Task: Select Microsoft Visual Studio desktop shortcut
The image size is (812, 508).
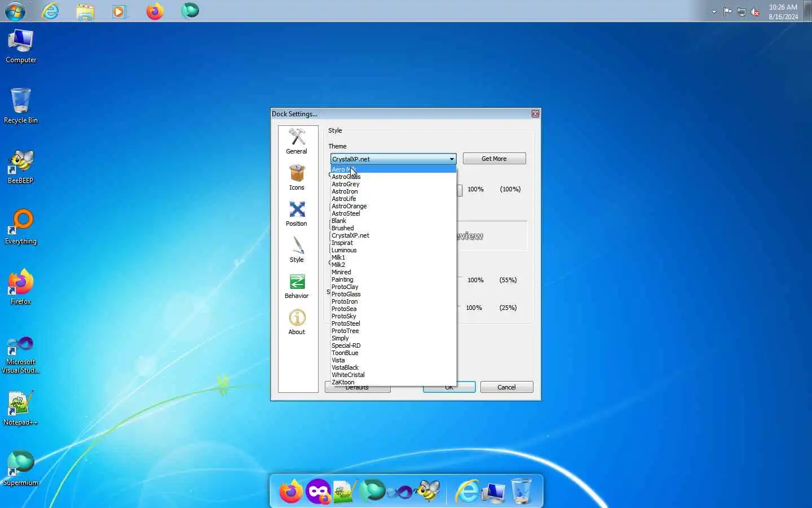Action: (x=21, y=354)
